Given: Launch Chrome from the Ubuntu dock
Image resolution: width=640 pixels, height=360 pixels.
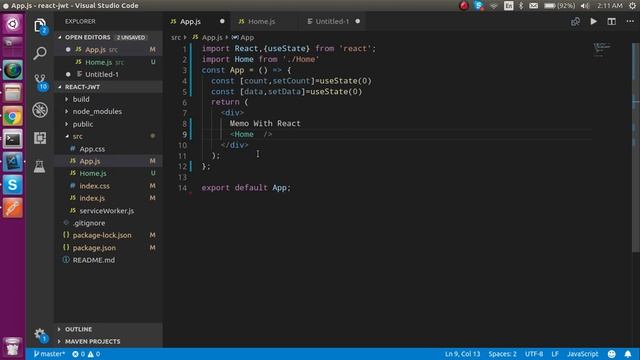Looking at the screenshot, I should [13, 117].
